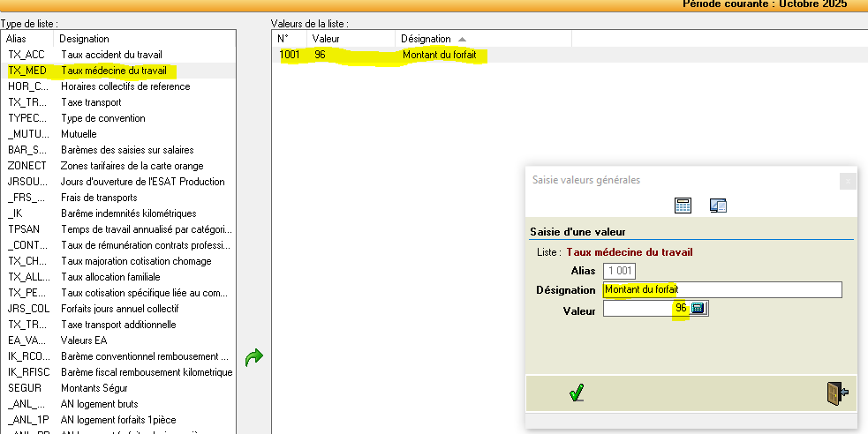The image size is (868, 434).
Task: Select the Mutuelle list type
Action: click(79, 134)
